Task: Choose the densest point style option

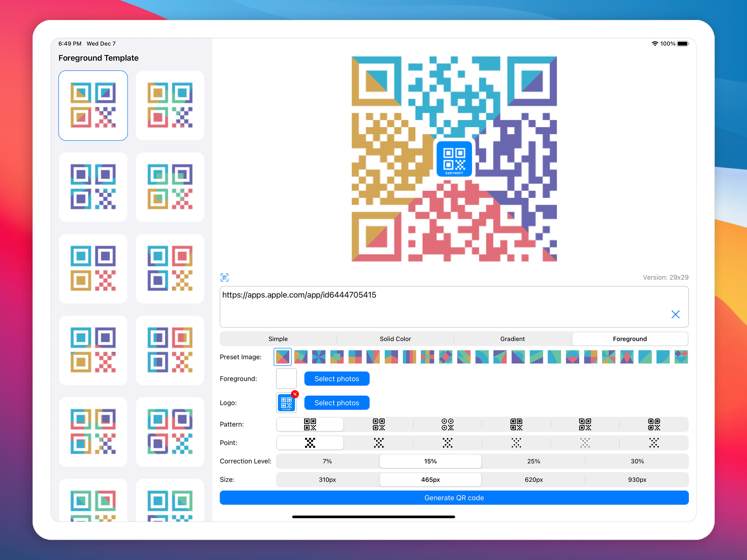Action: coord(310,443)
